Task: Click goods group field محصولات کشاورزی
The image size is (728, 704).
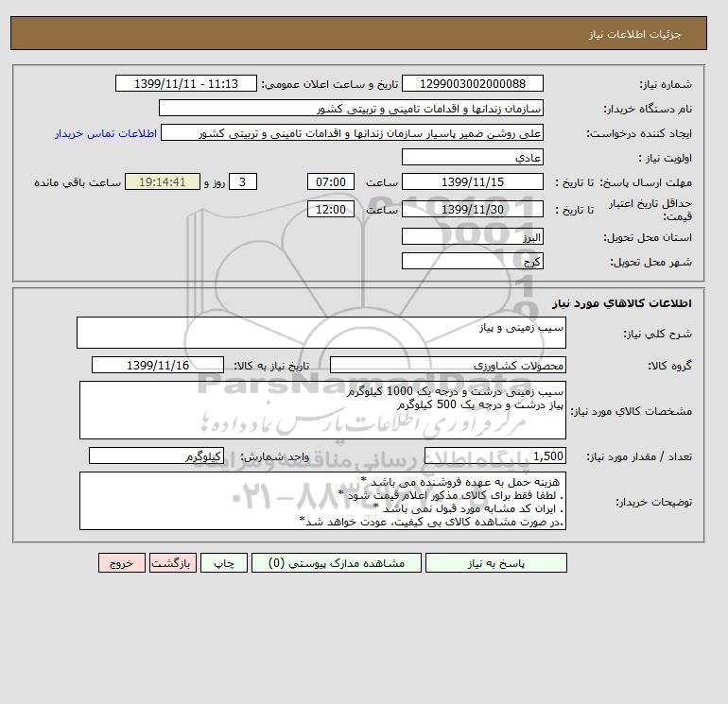Action: (x=447, y=365)
